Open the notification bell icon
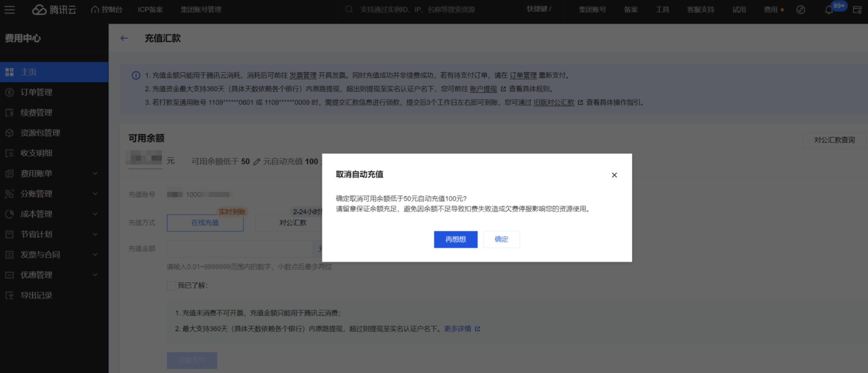This screenshot has height=373, width=868. click(829, 10)
